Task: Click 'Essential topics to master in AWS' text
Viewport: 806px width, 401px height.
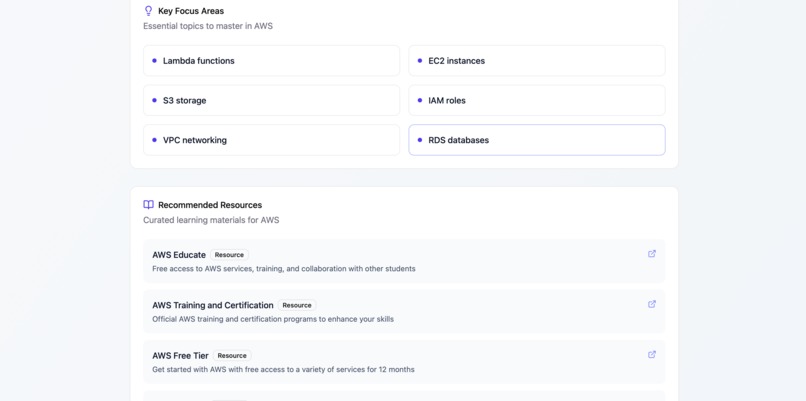Action: coord(208,26)
